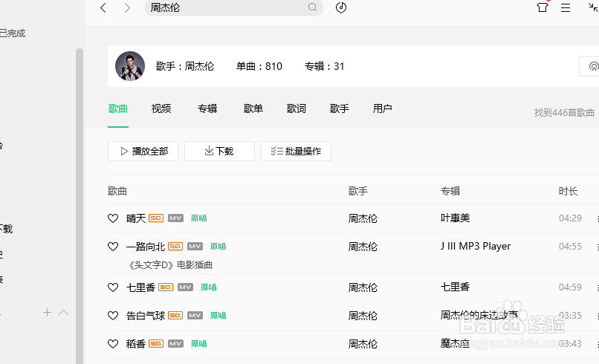Viewport: 599px width, 364px height.
Task: Click SQ badge on 七里香
Action: [x=166, y=287]
